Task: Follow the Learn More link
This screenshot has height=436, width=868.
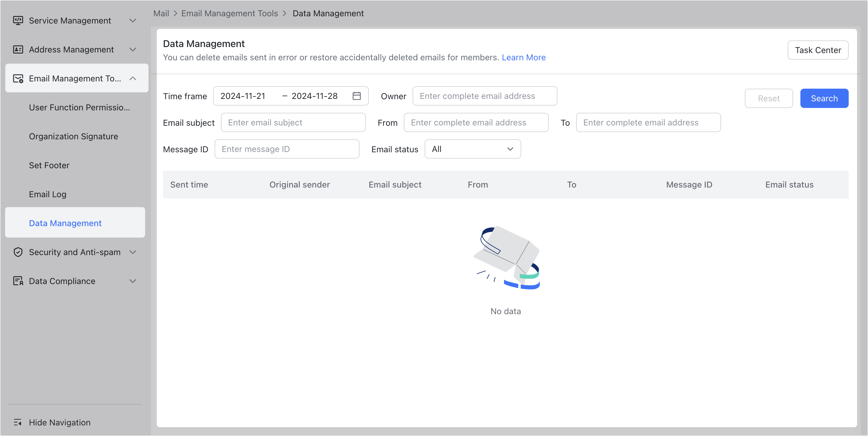Action: click(x=524, y=58)
